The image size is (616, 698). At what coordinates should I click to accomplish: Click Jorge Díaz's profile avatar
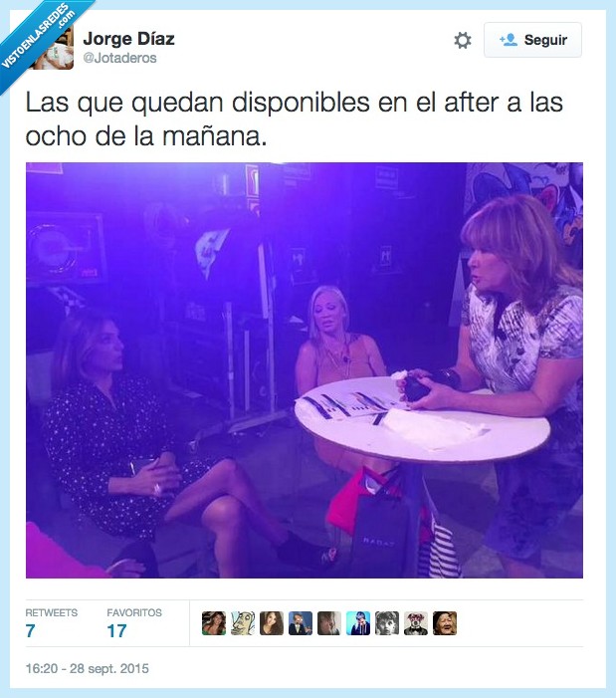pyautogui.click(x=56, y=48)
